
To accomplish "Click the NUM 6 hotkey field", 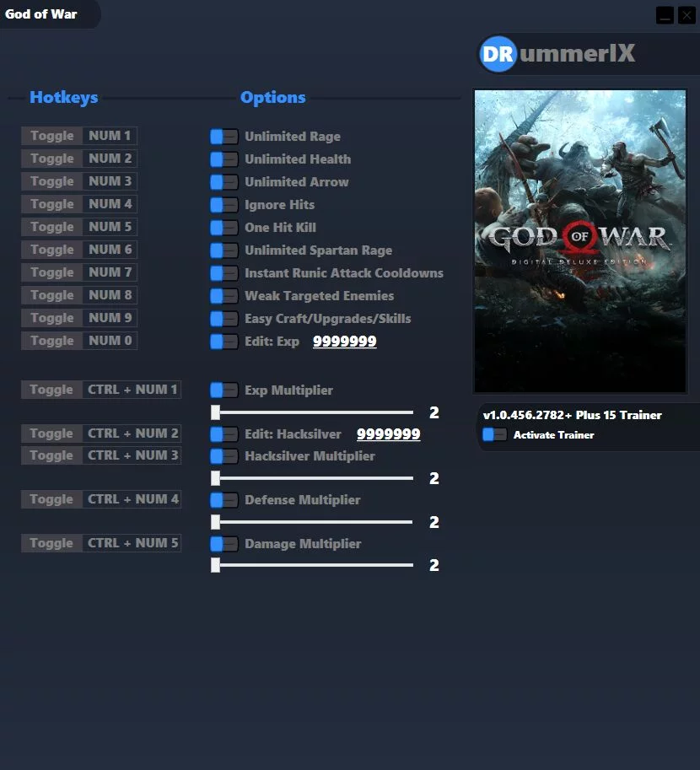I will click(x=110, y=250).
